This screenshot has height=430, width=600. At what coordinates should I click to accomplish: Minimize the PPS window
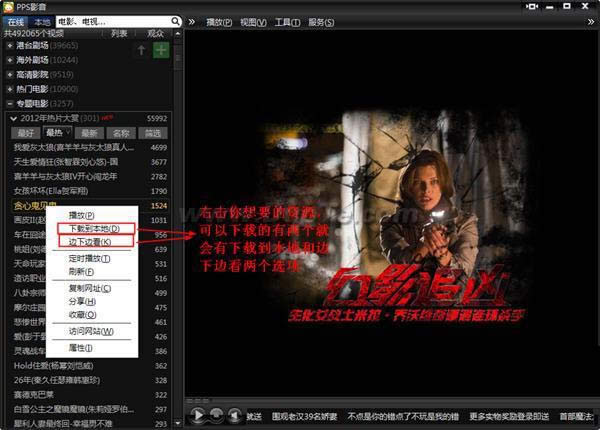pos(550,7)
